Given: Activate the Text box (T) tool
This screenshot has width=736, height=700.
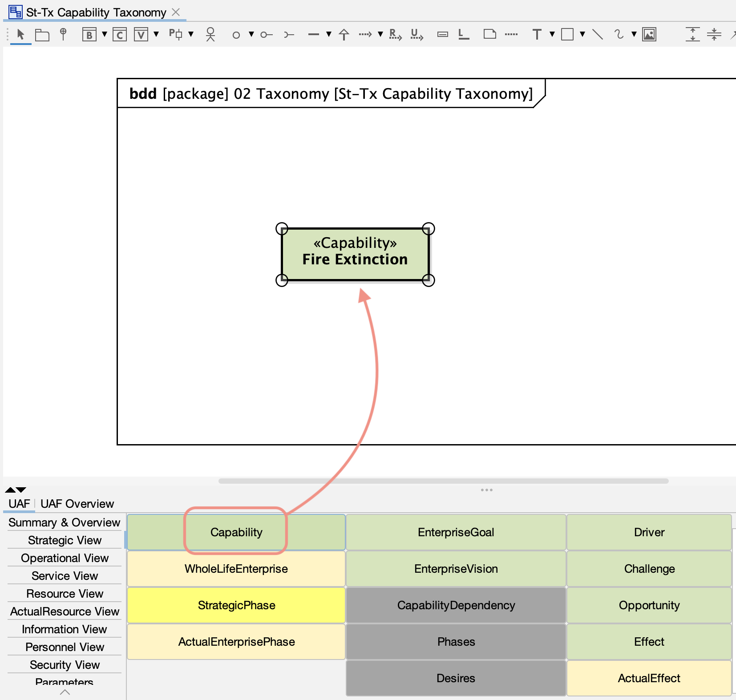Looking at the screenshot, I should (537, 34).
